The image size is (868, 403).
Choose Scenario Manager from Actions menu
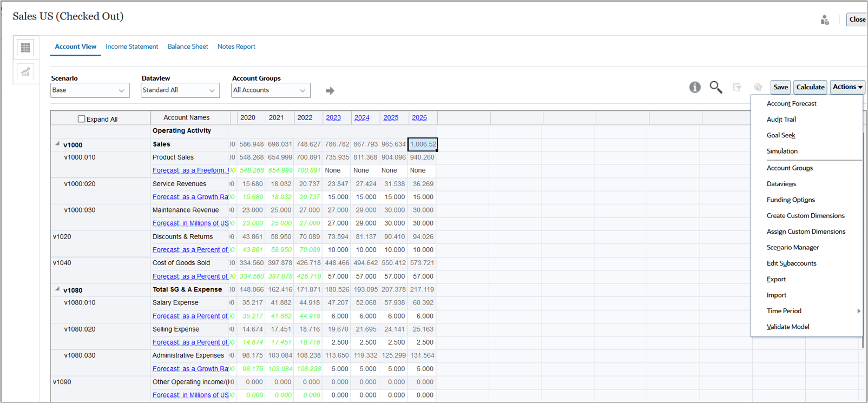coord(792,247)
